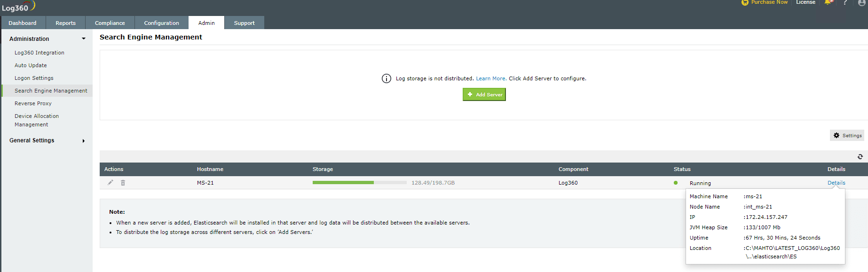Open the Learn More link
Image resolution: width=868 pixels, height=272 pixels.
[x=491, y=78]
